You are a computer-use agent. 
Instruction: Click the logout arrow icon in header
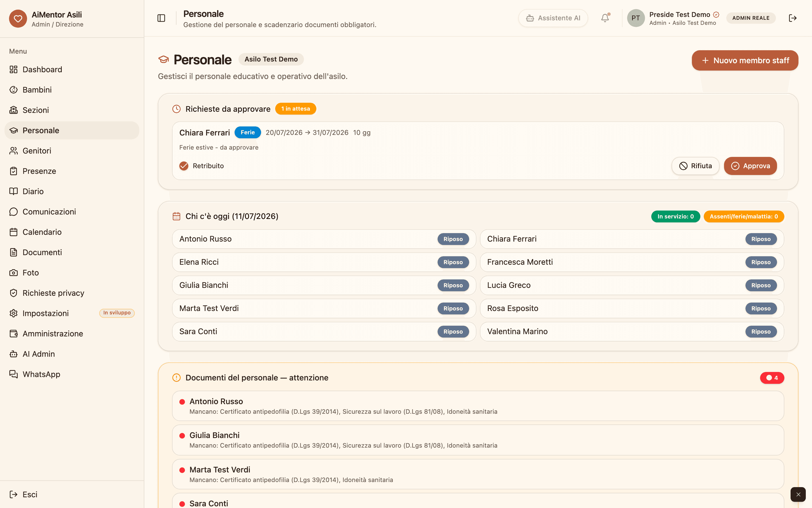coord(793,18)
